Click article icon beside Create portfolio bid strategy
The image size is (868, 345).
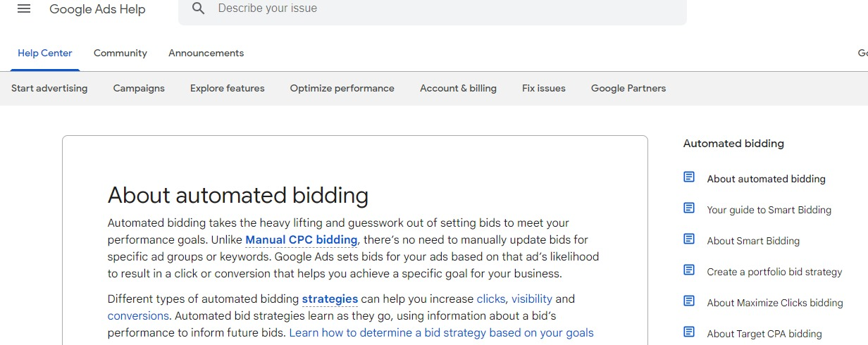[x=689, y=270]
